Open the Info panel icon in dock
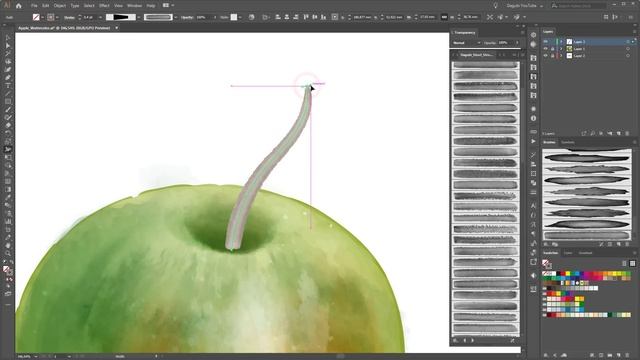This screenshot has width=640, height=360. [533, 118]
